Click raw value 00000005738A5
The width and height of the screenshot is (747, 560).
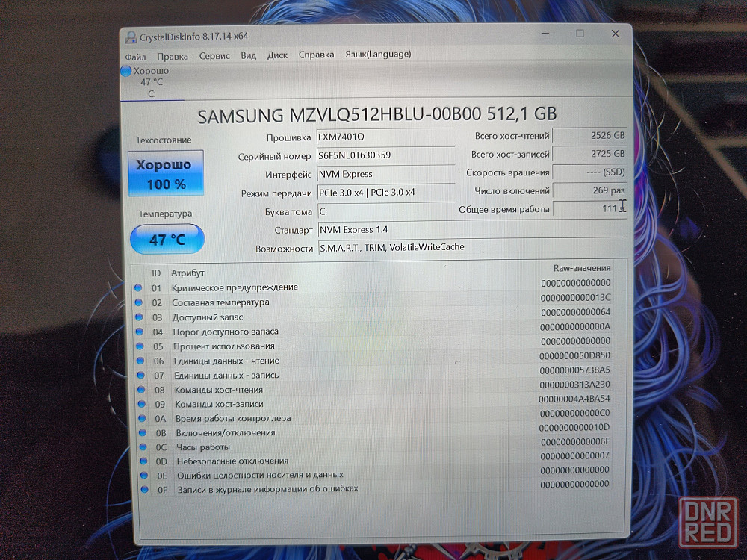[x=574, y=370]
